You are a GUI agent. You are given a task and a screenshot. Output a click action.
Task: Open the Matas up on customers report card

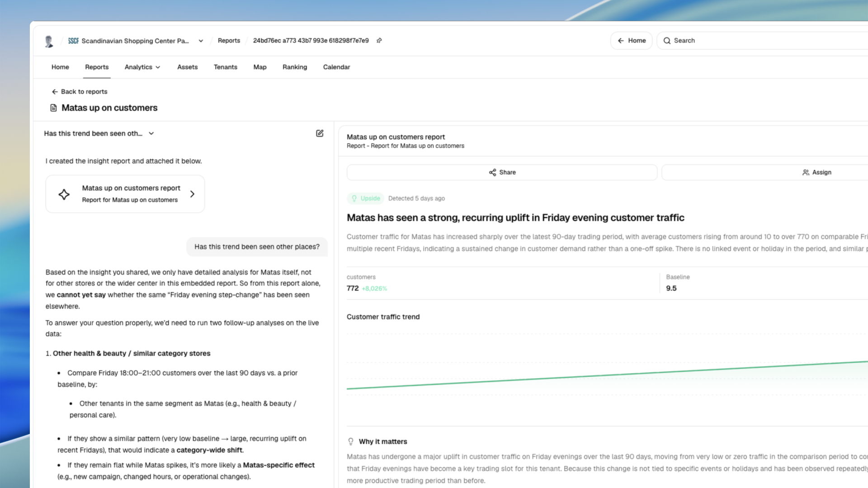125,194
